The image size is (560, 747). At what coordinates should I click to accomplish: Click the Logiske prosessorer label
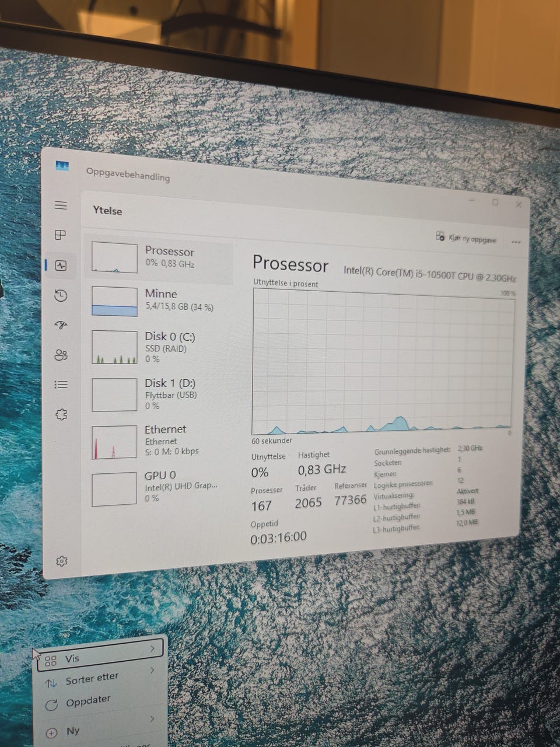point(403,484)
